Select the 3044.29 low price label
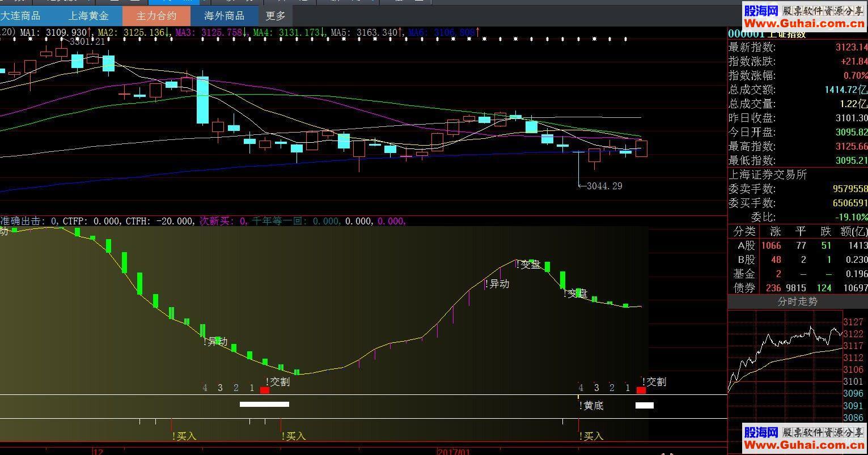868x455 pixels. pos(604,186)
